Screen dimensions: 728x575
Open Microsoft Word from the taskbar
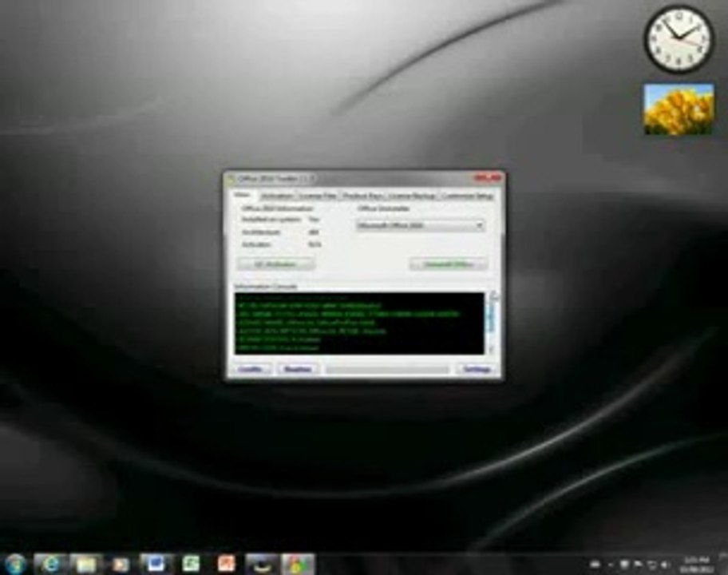pyautogui.click(x=156, y=564)
